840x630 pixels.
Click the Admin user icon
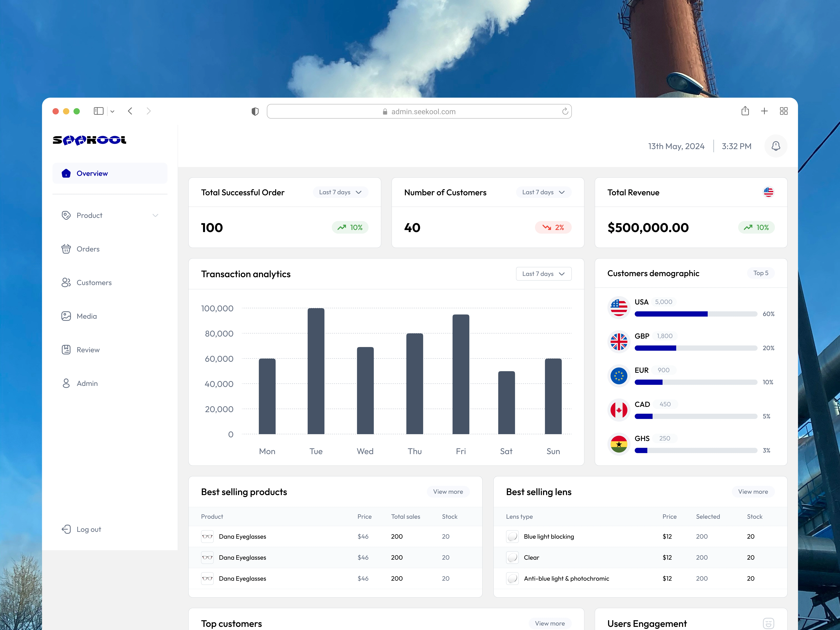tap(66, 383)
